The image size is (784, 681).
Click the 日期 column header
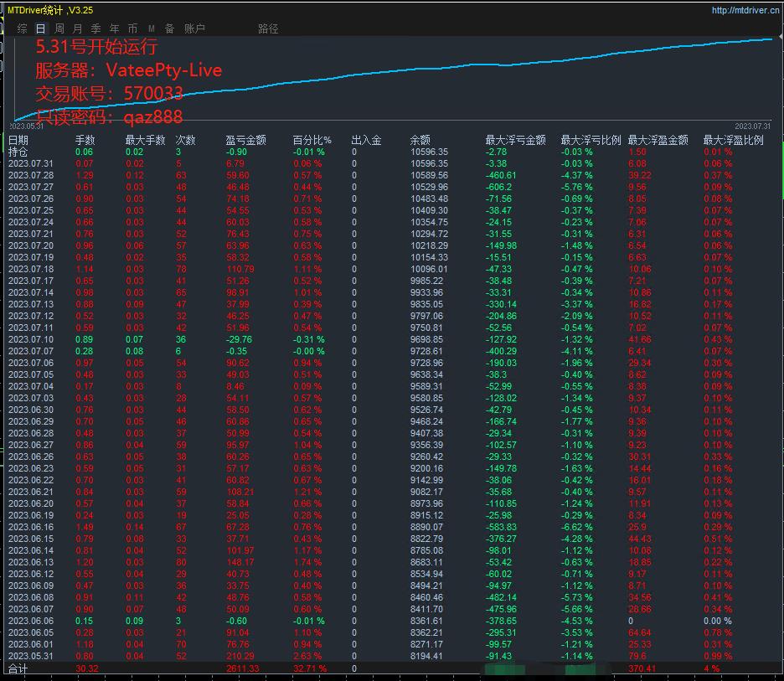[18, 141]
